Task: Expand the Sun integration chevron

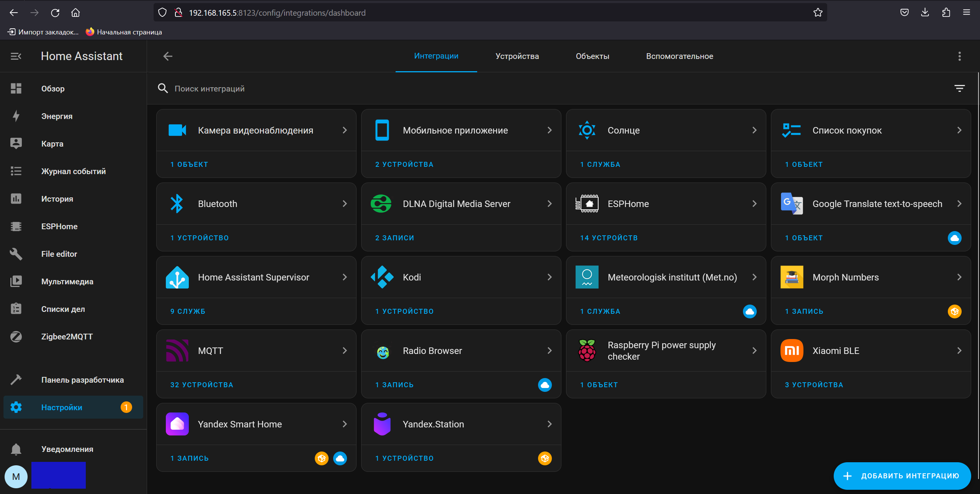Action: point(754,130)
